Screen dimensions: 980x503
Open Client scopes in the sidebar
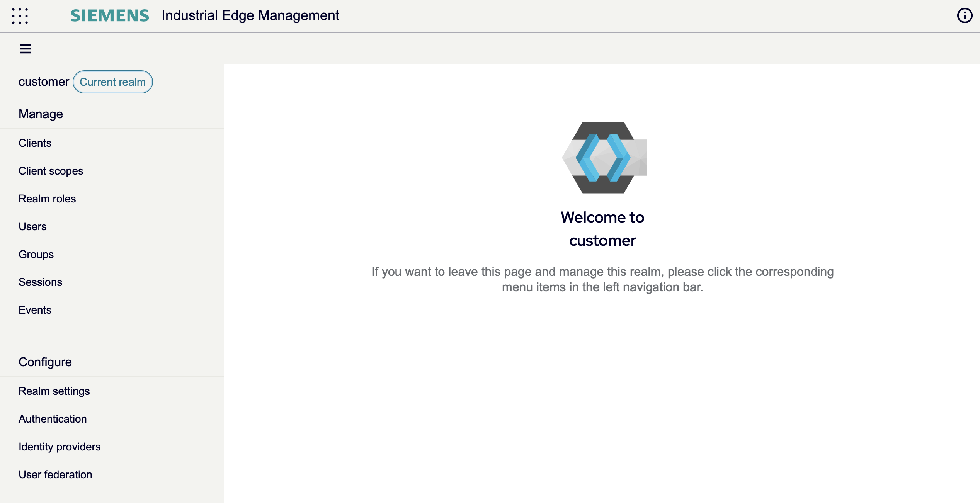coord(51,171)
